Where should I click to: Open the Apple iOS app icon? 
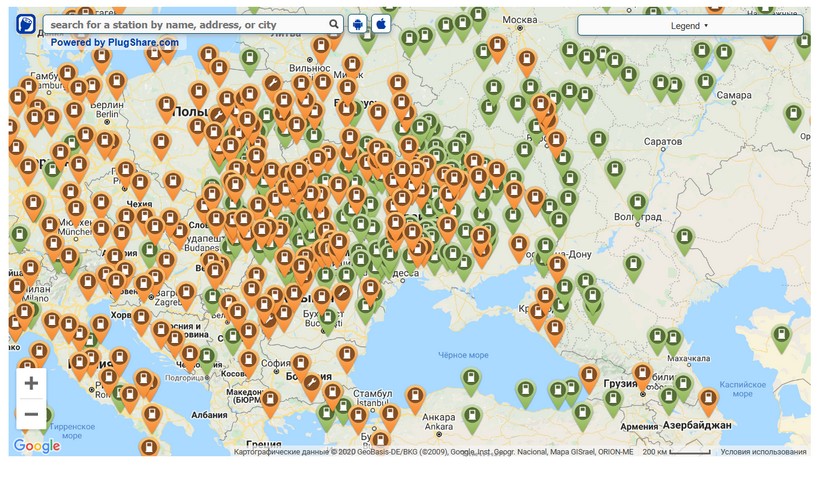382,24
